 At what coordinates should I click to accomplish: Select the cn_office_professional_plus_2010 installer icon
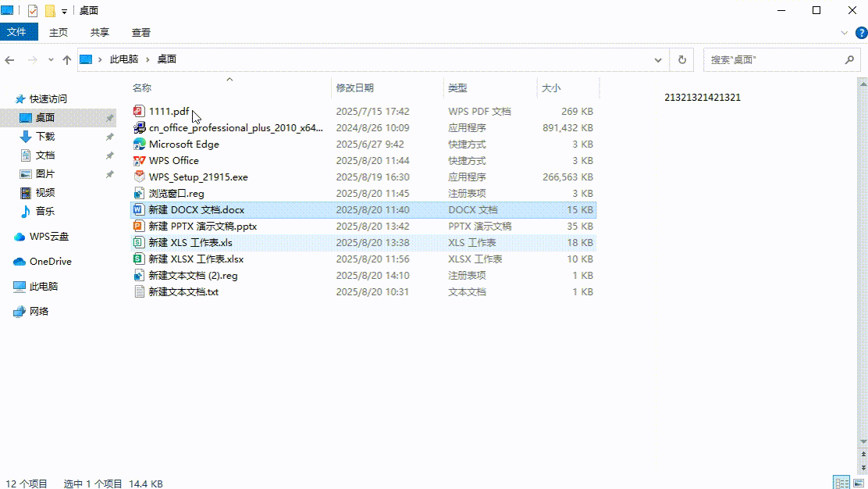click(139, 128)
